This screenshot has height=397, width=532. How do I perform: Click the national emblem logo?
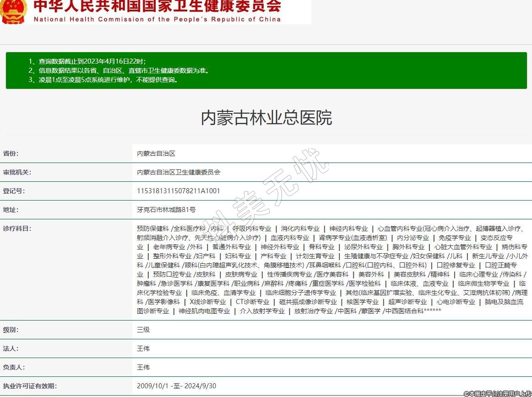(x=12, y=11)
